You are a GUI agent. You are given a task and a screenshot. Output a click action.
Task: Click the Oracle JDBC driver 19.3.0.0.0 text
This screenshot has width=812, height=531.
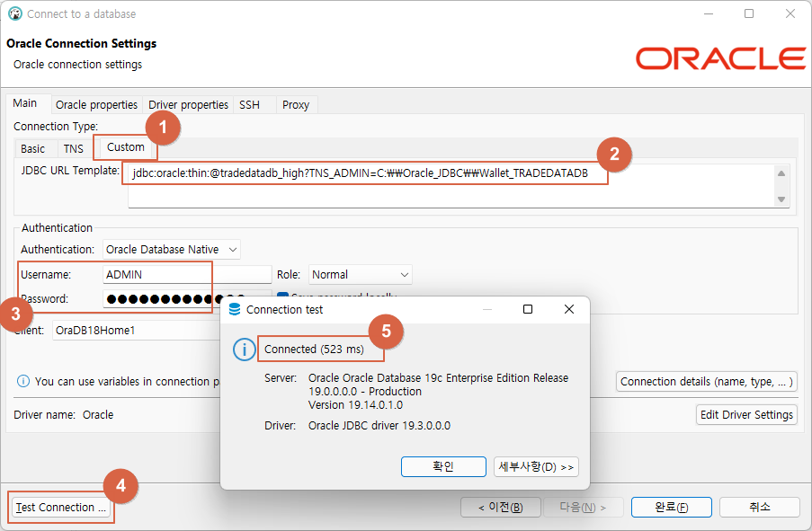point(379,425)
